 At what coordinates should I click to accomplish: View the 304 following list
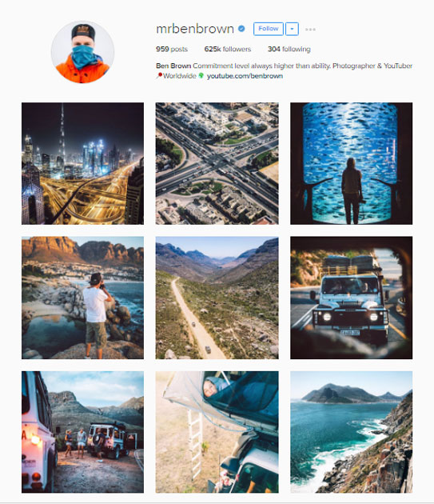pos(289,49)
